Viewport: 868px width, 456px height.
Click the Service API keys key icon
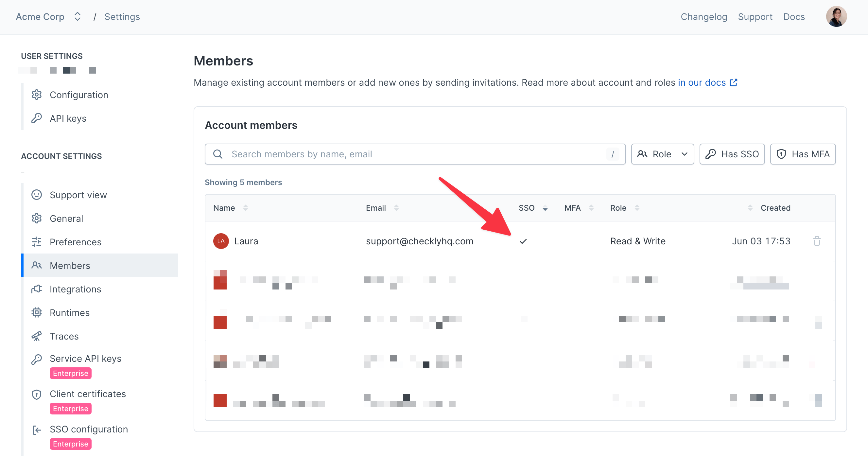point(36,359)
